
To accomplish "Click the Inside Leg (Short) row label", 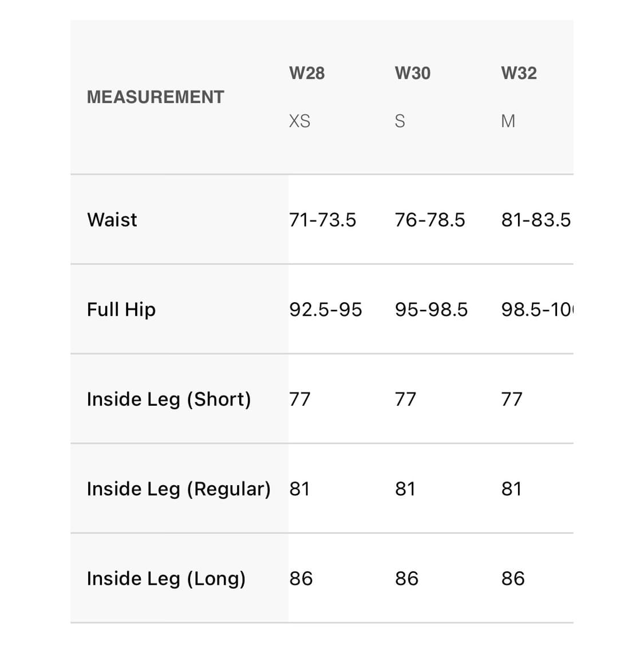I will [169, 399].
